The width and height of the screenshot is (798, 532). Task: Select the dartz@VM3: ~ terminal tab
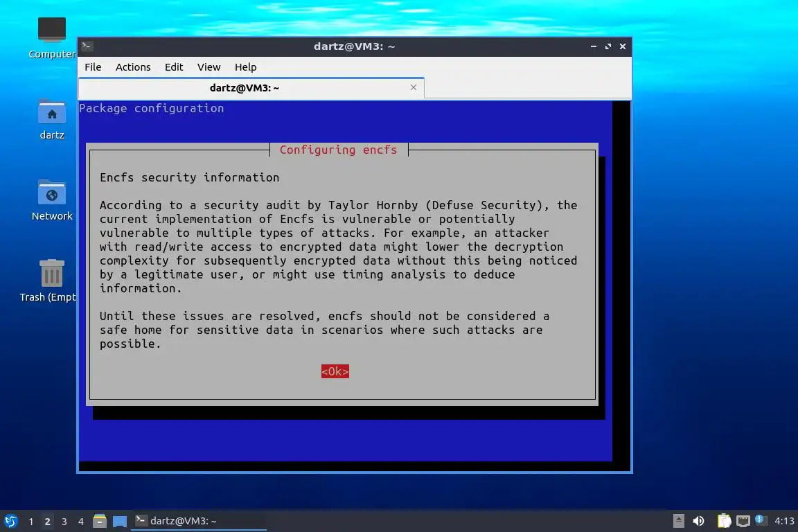tap(251, 88)
